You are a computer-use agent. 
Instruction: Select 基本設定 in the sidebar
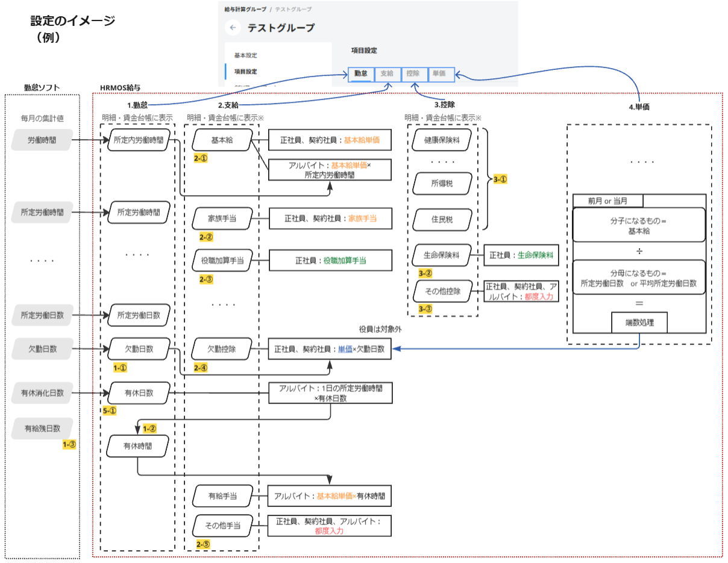tap(245, 55)
